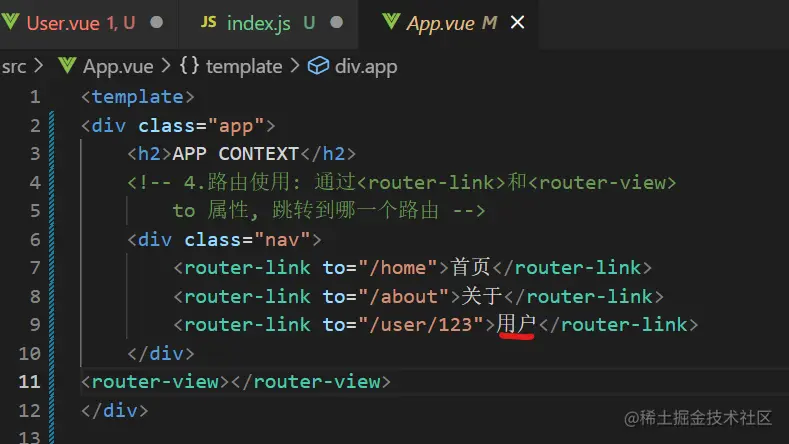The height and width of the screenshot is (444, 789).
Task: Click the cube icon before div.app
Action: click(x=319, y=66)
